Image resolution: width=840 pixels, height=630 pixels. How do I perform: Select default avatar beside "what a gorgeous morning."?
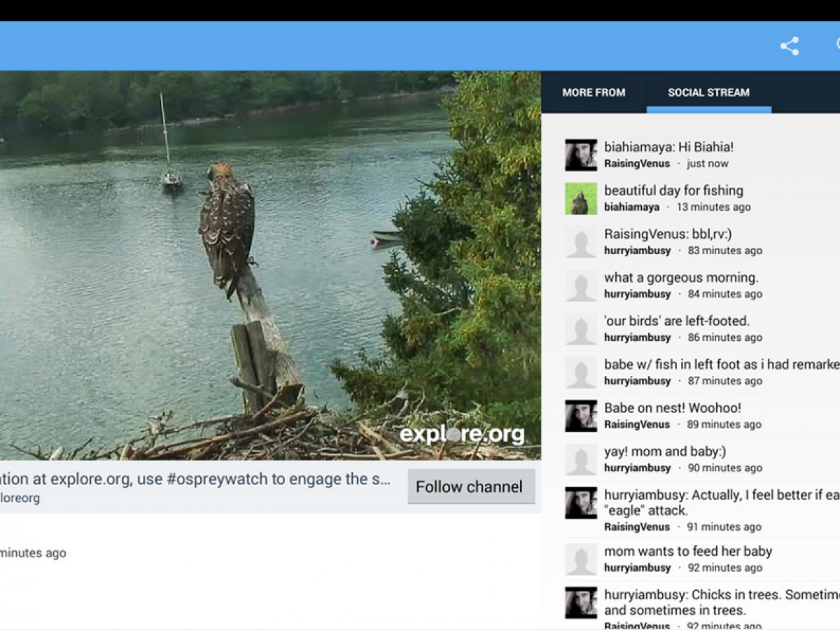pos(581,286)
